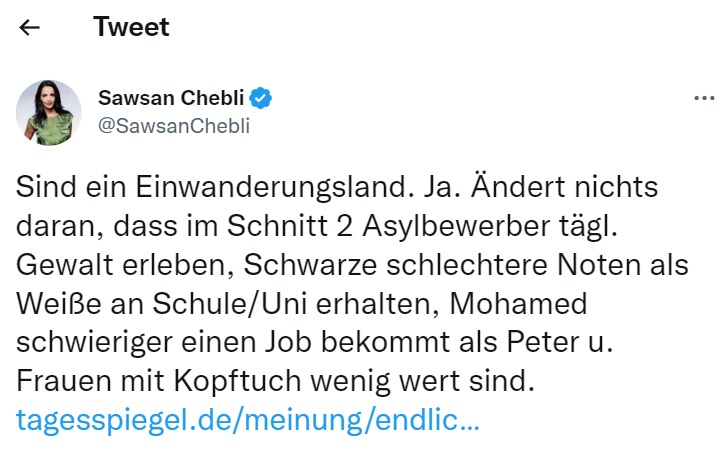723x456 pixels.
Task: Click the word Weiße in the tweet
Action: tap(55, 303)
